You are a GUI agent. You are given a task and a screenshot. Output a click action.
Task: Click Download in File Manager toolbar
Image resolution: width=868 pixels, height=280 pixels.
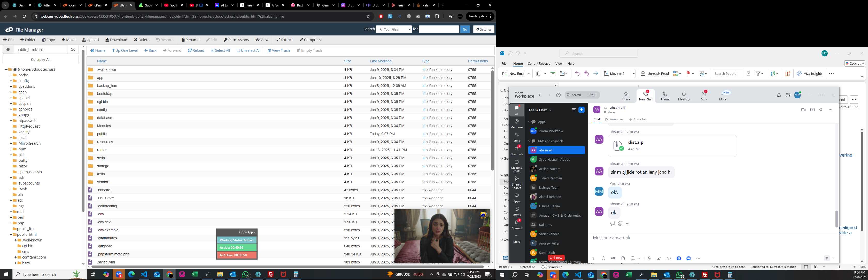[116, 40]
